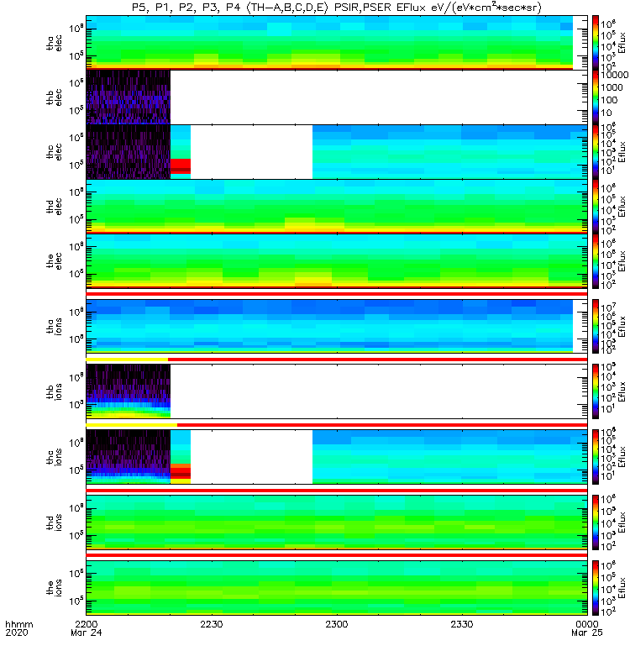Select the 'thc ions' panel axis label
This screenshot has width=630, height=672.
pos(55,457)
